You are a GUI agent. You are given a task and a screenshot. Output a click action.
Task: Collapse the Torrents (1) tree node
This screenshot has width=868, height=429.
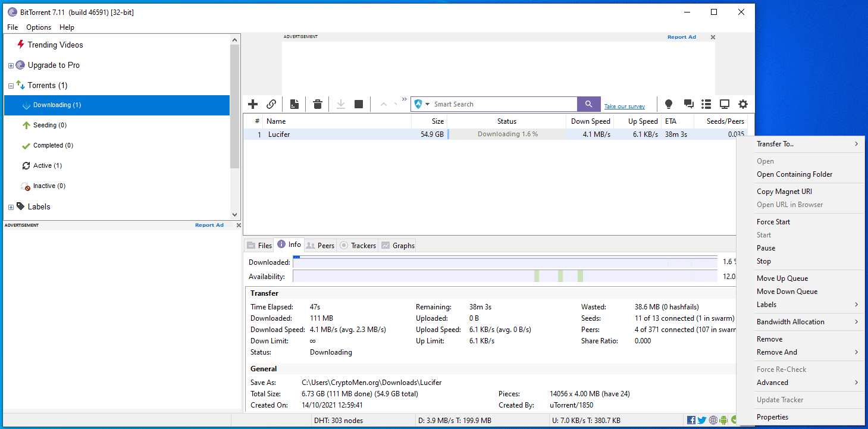[11, 86]
